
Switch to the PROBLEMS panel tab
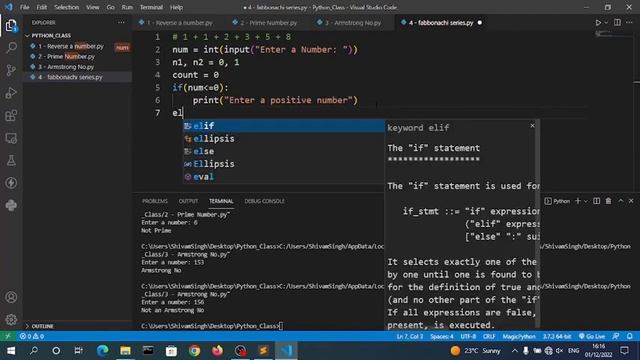[155, 201]
